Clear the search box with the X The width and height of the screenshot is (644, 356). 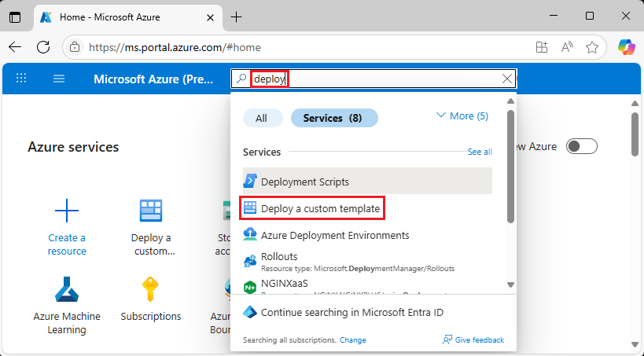click(x=507, y=79)
